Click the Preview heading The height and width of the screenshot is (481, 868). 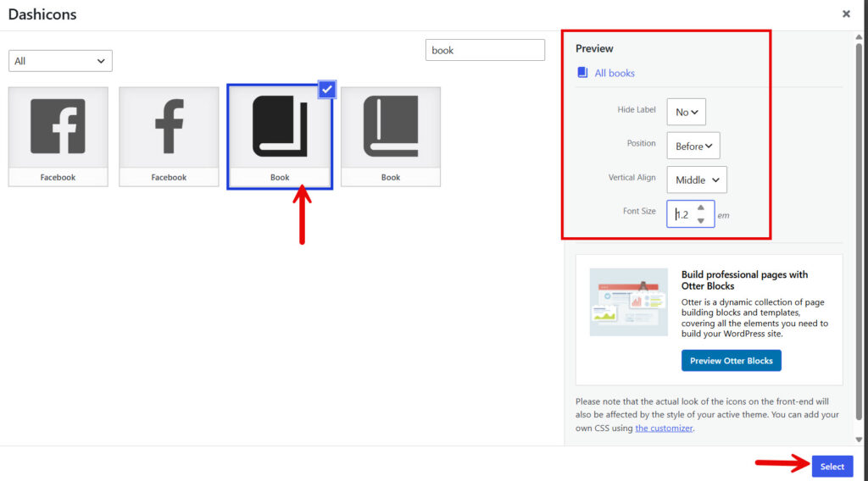tap(594, 48)
